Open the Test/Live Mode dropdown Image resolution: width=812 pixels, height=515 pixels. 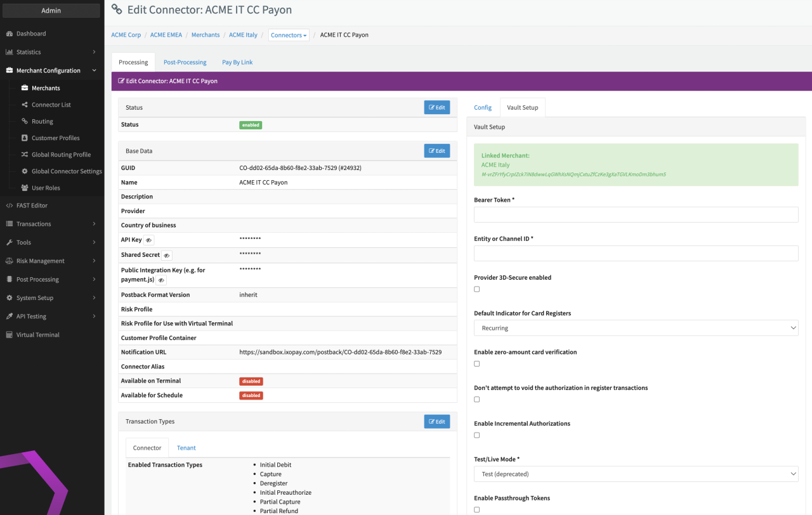click(636, 474)
